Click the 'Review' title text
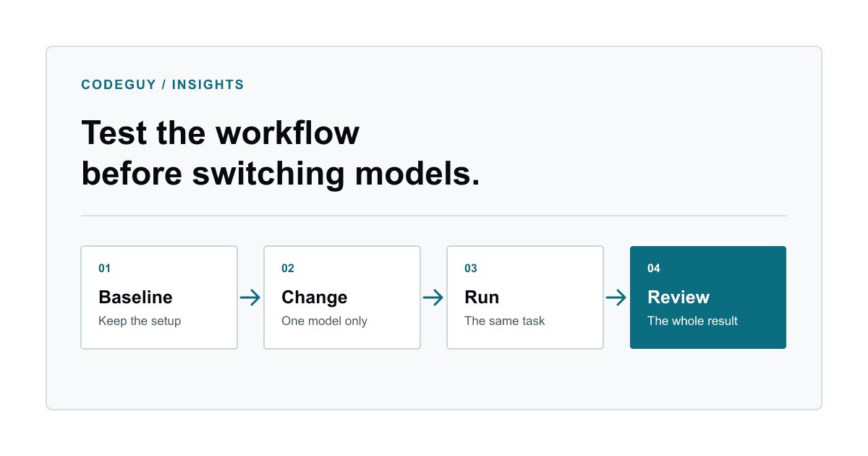 point(678,297)
